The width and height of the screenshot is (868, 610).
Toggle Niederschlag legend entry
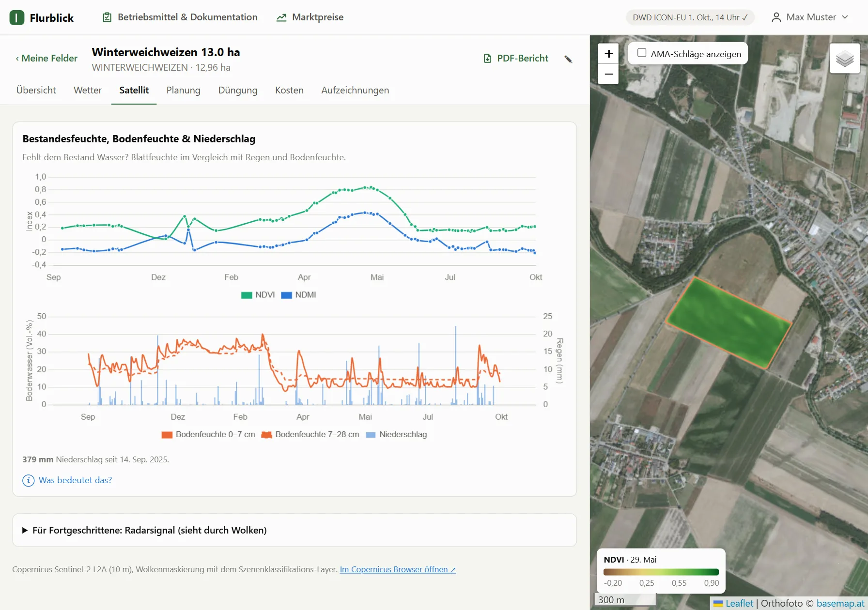pyautogui.click(x=397, y=434)
